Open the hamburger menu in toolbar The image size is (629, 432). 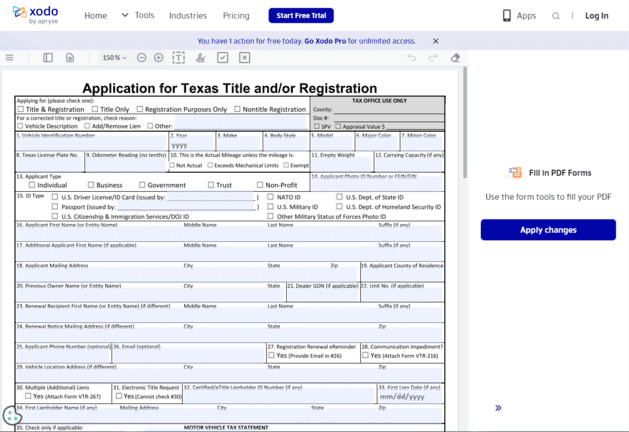pos(10,58)
